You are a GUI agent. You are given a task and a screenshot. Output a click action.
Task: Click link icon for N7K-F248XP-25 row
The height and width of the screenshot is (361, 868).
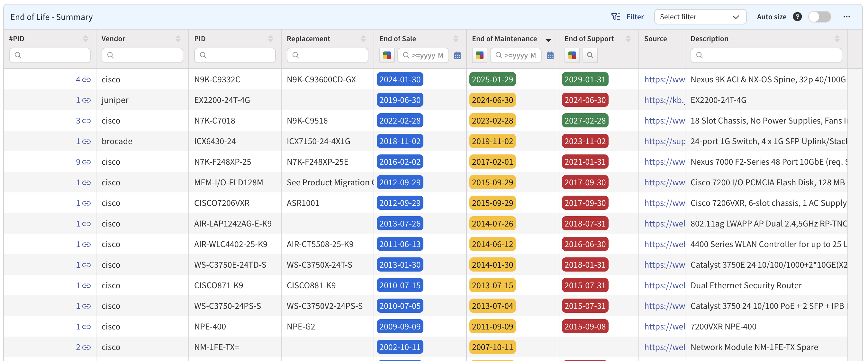point(86,162)
